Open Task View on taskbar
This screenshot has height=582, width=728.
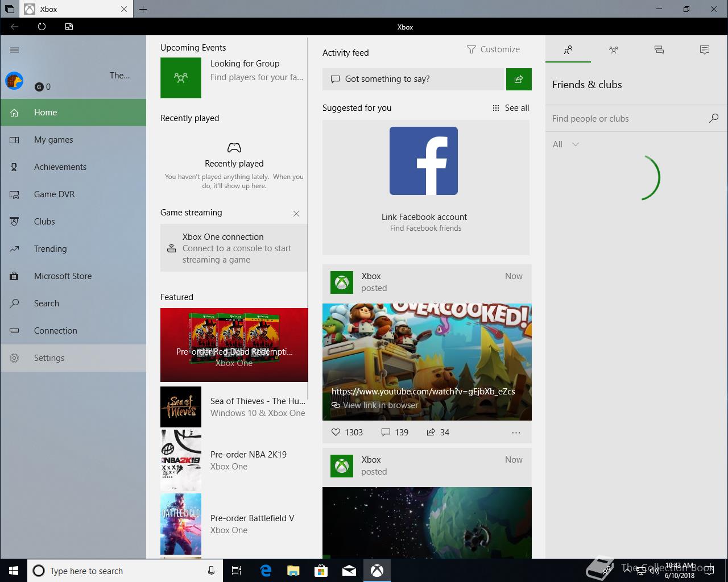click(x=237, y=571)
